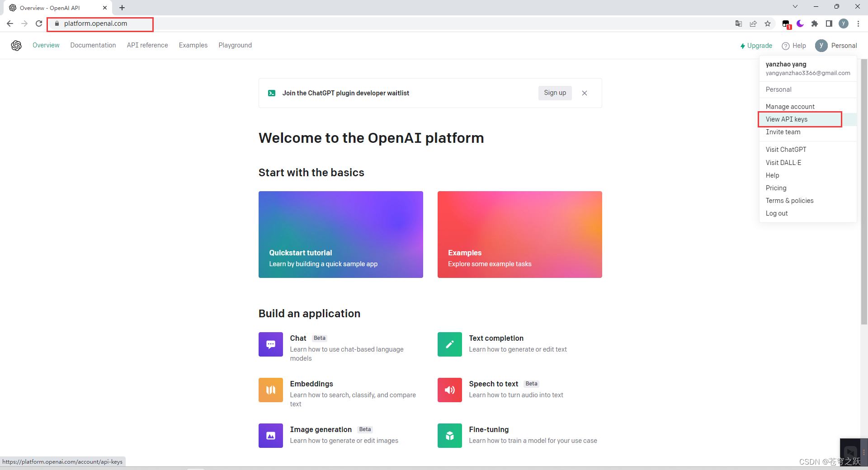The height and width of the screenshot is (470, 868).
Task: Open a new browser tab
Action: (122, 8)
